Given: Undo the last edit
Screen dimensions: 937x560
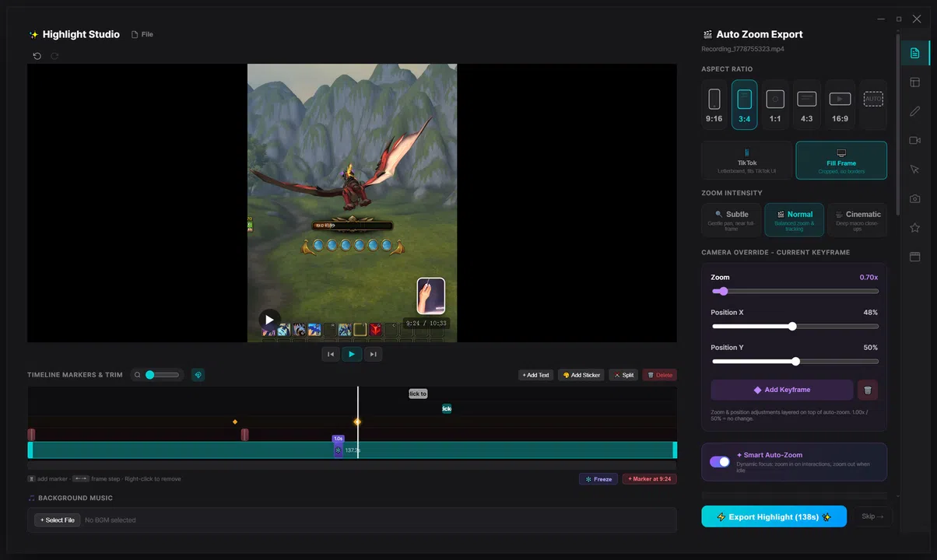Looking at the screenshot, I should click(x=37, y=56).
